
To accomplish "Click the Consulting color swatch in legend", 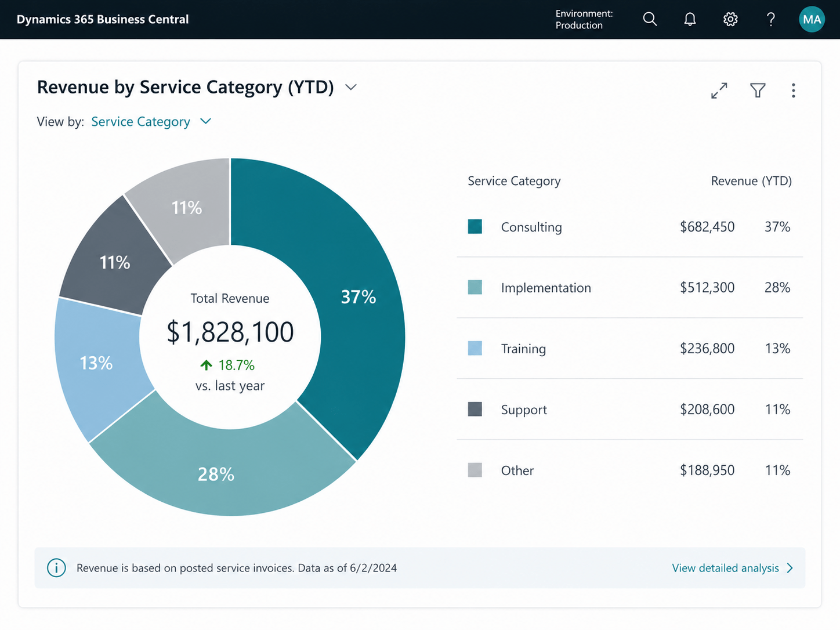I will tap(475, 226).
